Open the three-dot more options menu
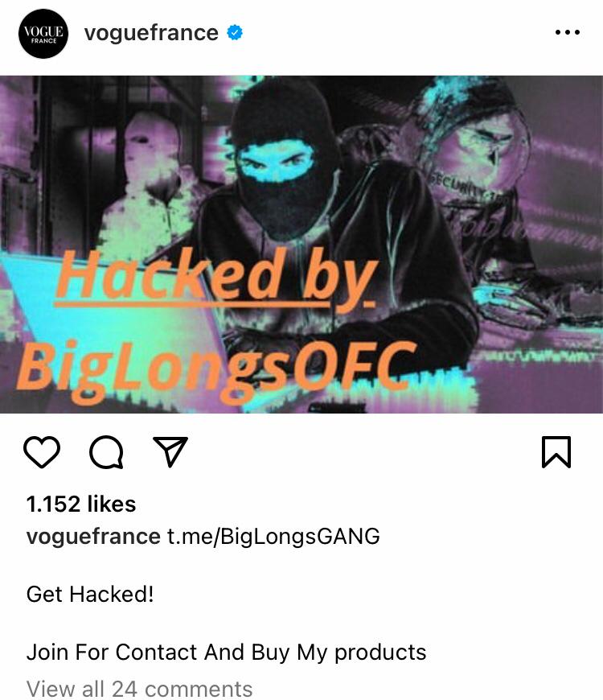This screenshot has width=603, height=700. coord(568,32)
